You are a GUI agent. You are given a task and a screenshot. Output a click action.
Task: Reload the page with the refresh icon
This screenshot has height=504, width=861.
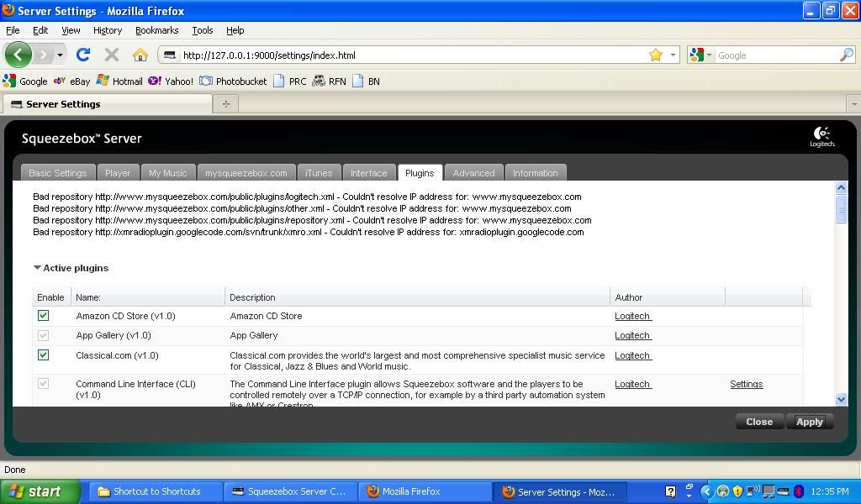pos(82,55)
